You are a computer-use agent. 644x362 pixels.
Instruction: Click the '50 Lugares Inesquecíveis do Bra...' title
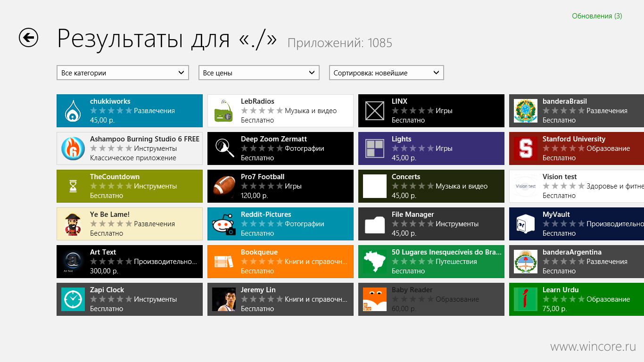[x=446, y=252]
